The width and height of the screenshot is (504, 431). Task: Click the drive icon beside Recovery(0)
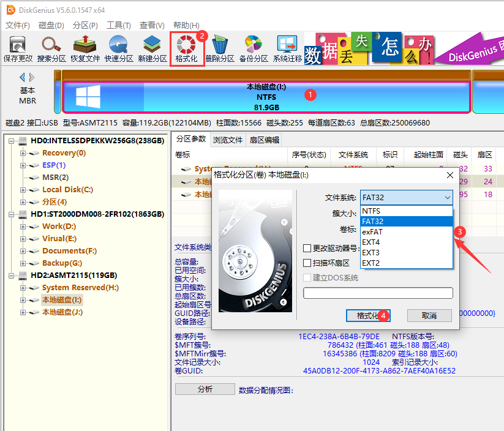(x=34, y=153)
